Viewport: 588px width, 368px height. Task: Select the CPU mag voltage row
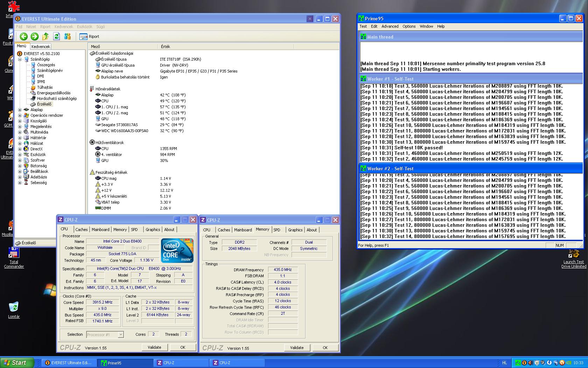(x=213, y=178)
